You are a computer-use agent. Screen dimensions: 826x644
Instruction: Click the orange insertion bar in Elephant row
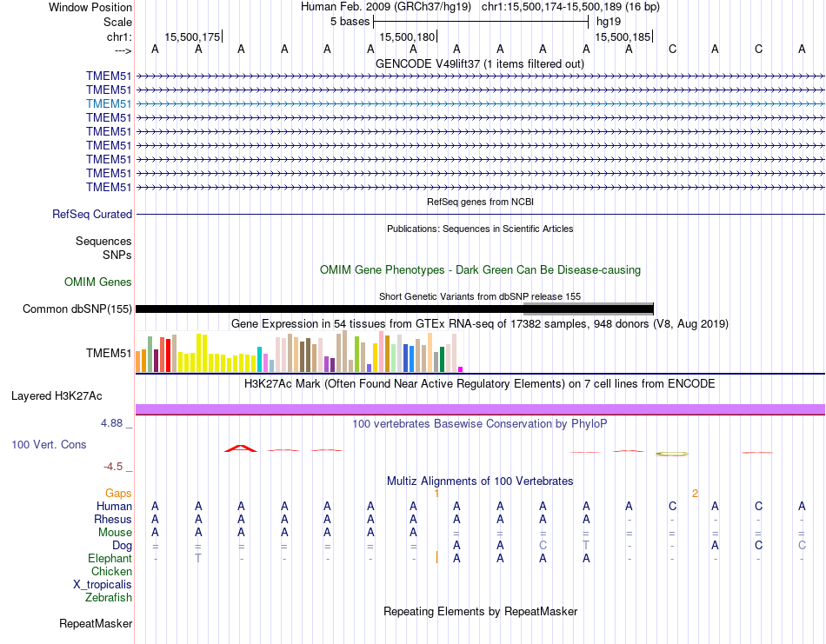[436, 557]
